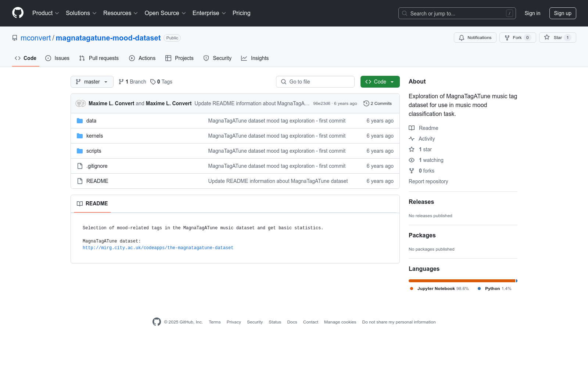
Task: Open the Resources dropdown
Action: tap(121, 13)
